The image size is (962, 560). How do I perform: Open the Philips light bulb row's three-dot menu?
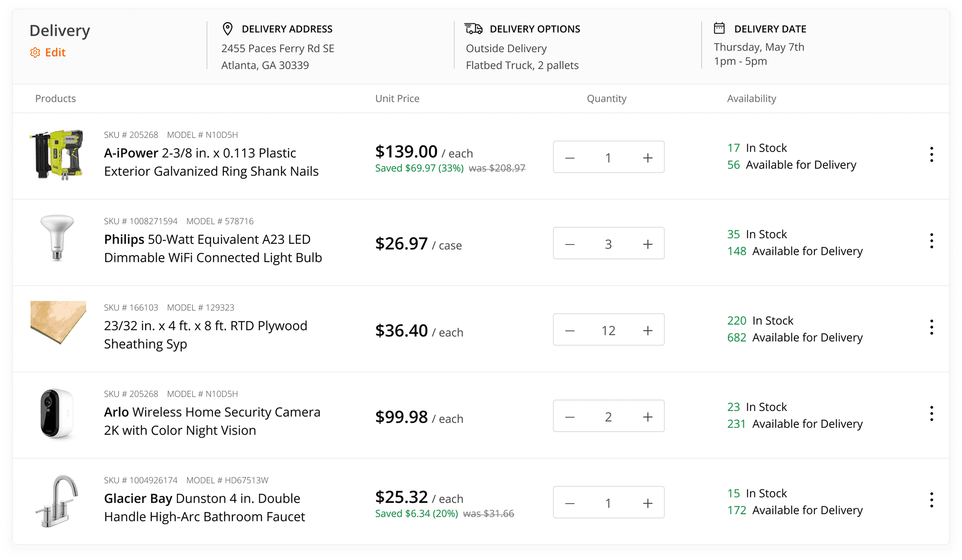(x=931, y=241)
